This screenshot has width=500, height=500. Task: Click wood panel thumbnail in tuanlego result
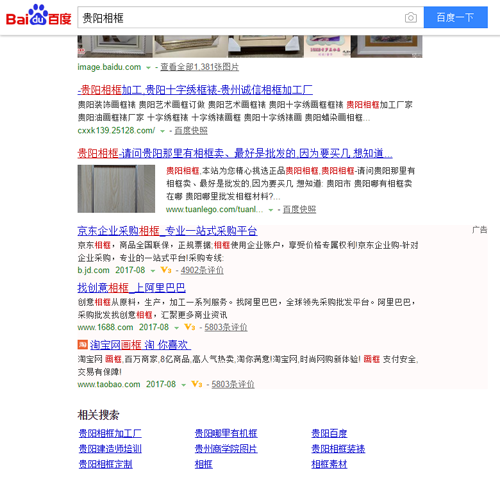116,189
